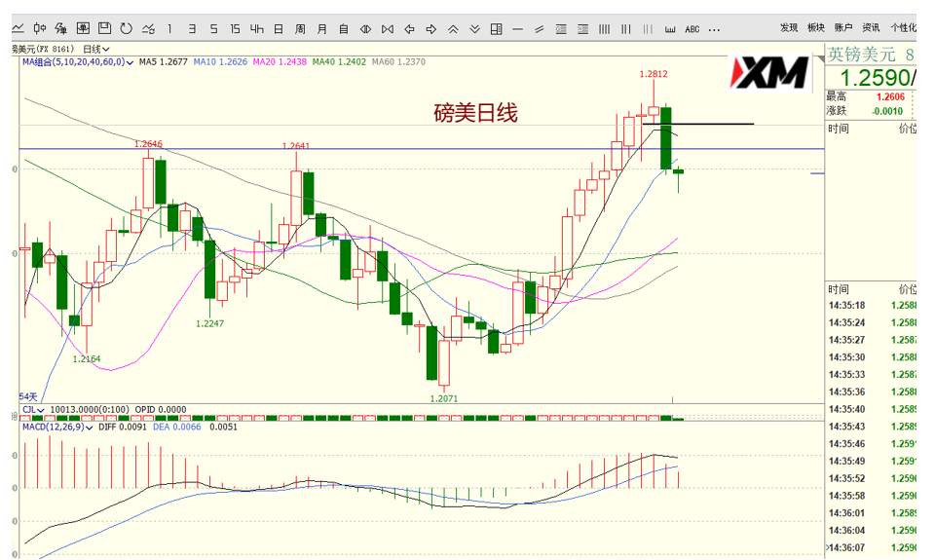Select 3-minute period button
This screenshot has width=935, height=560.
tap(192, 28)
